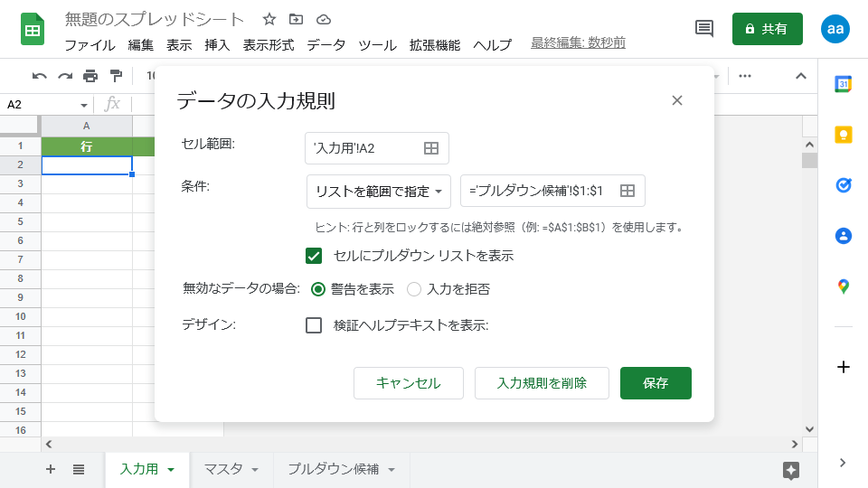The height and width of the screenshot is (488, 868).
Task: Collapse the menus with the up chevron
Action: [x=800, y=76]
